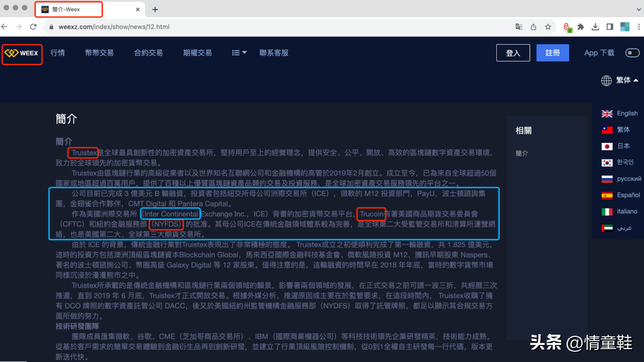Click the lock icon in the address bar
The image size is (644, 362).
[52, 27]
